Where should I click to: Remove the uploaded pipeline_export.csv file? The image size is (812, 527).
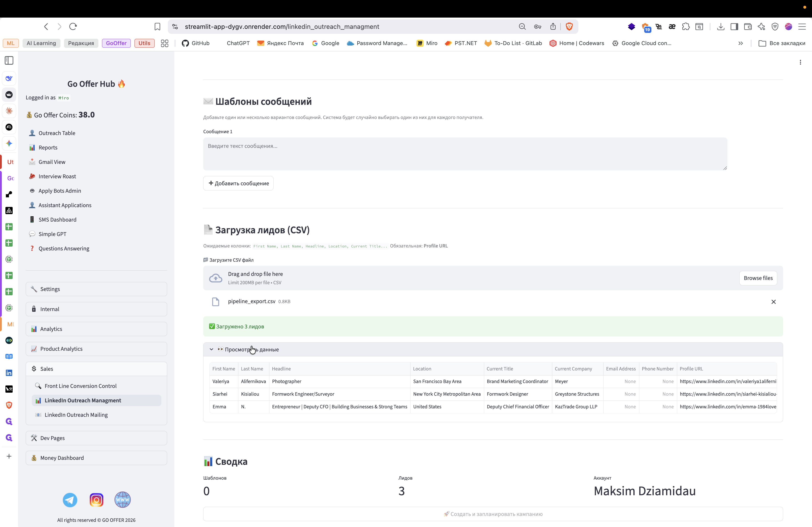tap(773, 302)
